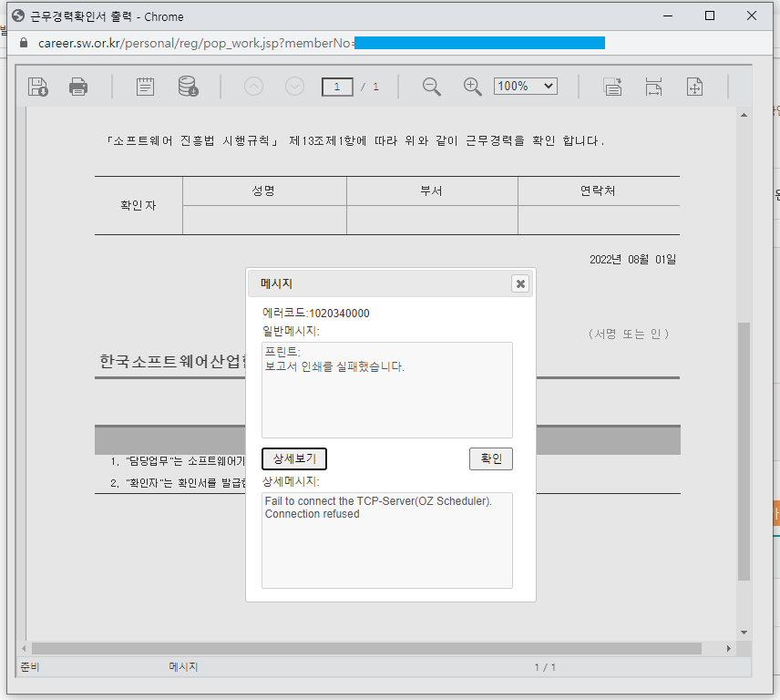The image size is (780, 700).
Task: Select the fit whole page icon
Action: tap(694, 87)
